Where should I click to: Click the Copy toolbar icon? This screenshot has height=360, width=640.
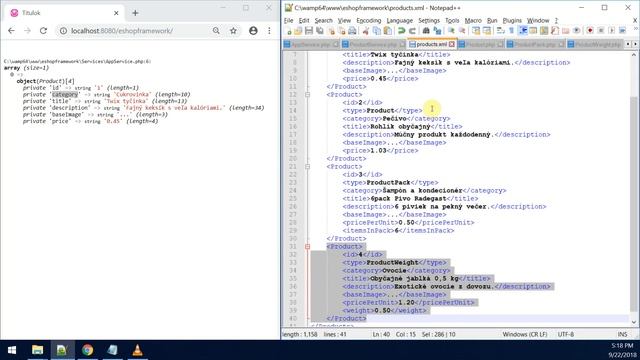[376, 31]
